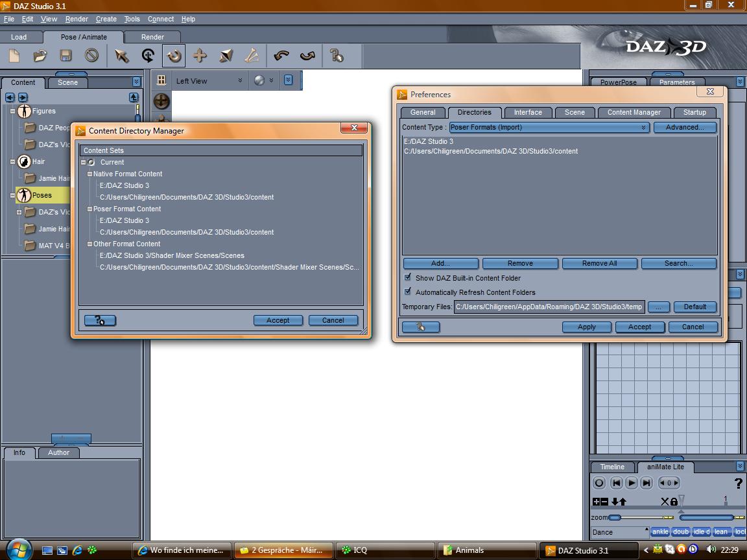747x560 pixels.
Task: Click Advanced... button in Preferences
Action: pos(685,127)
